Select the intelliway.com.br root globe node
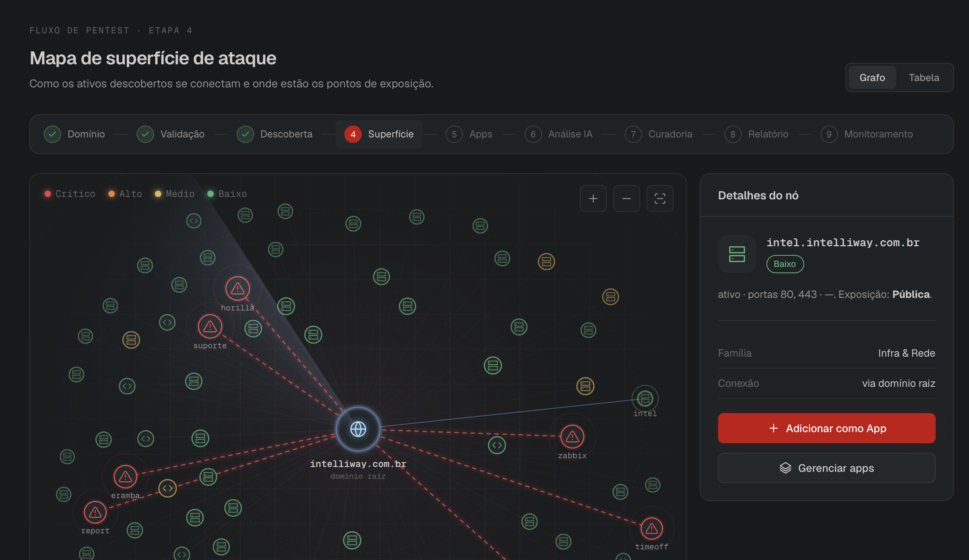Screen dimensions: 969x560 (358, 429)
